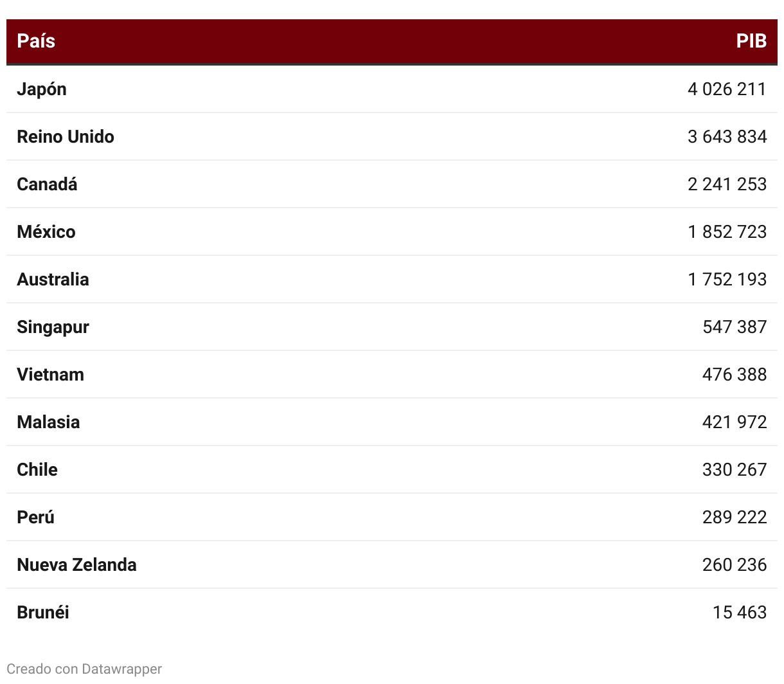
Task: Open the Creado con Datawrapper link
Action: [84, 669]
